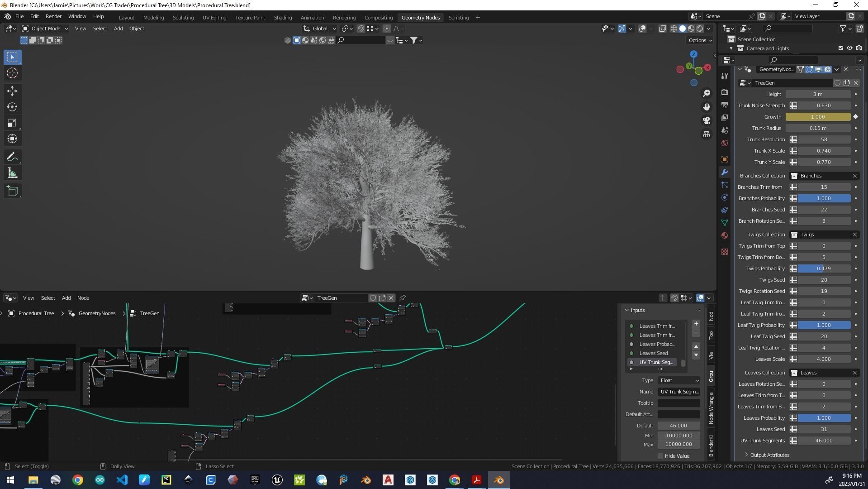The height and width of the screenshot is (489, 868).
Task: Disable Camera and Lights in renders
Action: (859, 48)
